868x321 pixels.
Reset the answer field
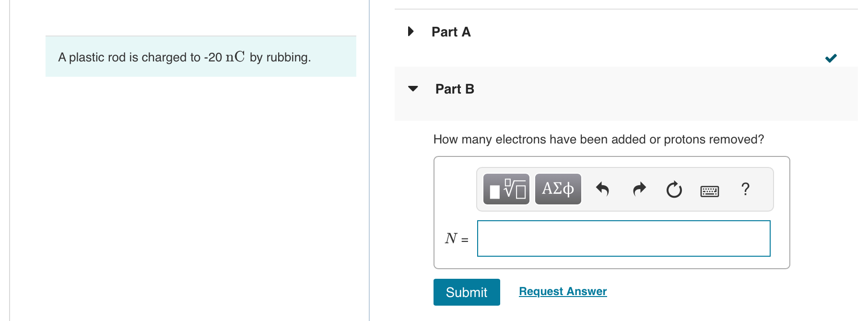pyautogui.click(x=674, y=190)
